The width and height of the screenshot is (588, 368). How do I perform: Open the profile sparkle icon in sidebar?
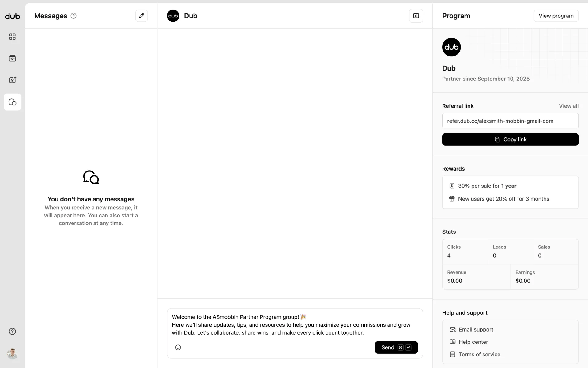(x=12, y=80)
